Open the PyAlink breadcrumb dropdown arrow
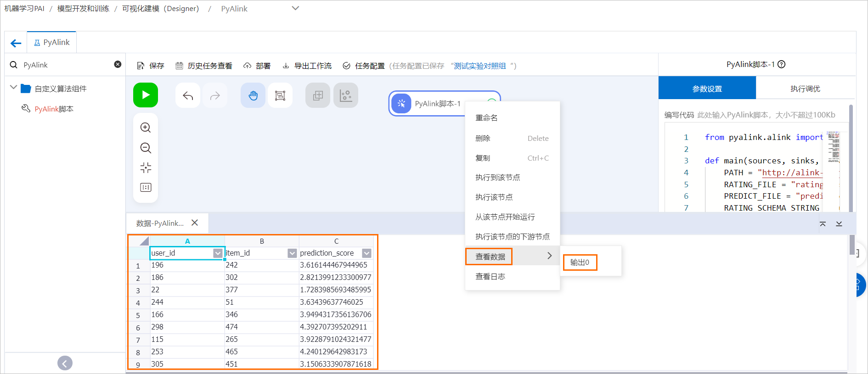This screenshot has height=374, width=868. 295,8
